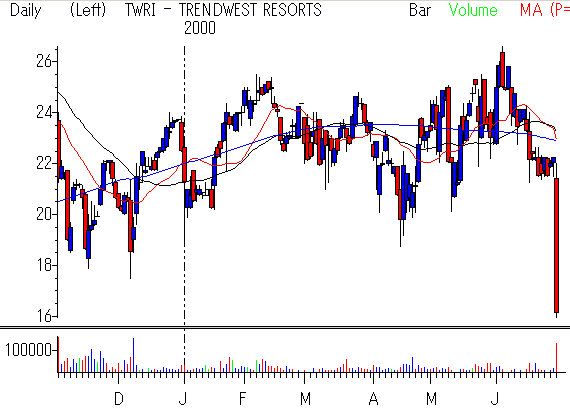Click the 'F' February month label
Image resolution: width=570 pixels, height=408 pixels.
(242, 399)
